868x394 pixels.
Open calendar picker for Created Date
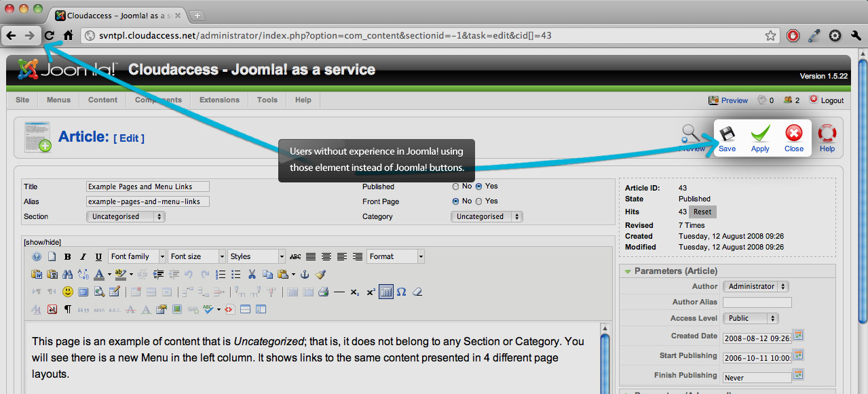pyautogui.click(x=798, y=336)
